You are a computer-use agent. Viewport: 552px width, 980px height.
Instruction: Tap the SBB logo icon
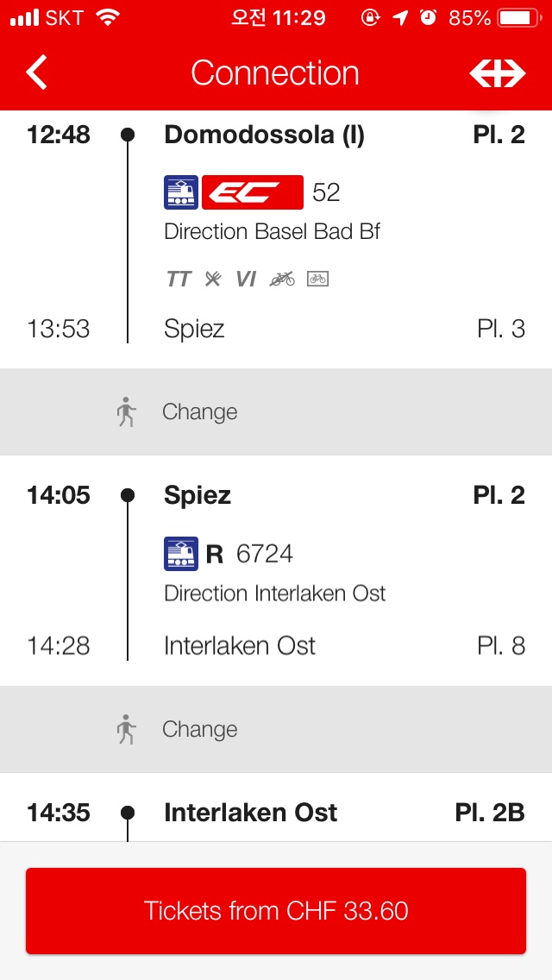tap(497, 74)
